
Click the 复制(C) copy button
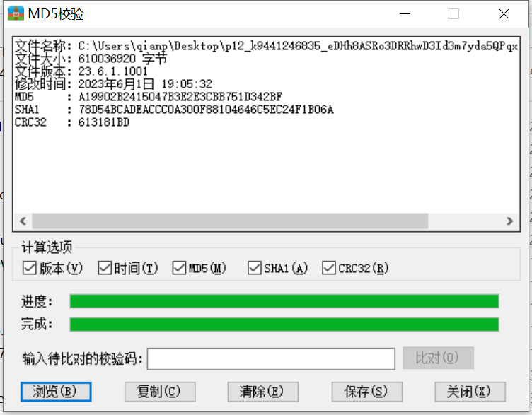(x=160, y=392)
